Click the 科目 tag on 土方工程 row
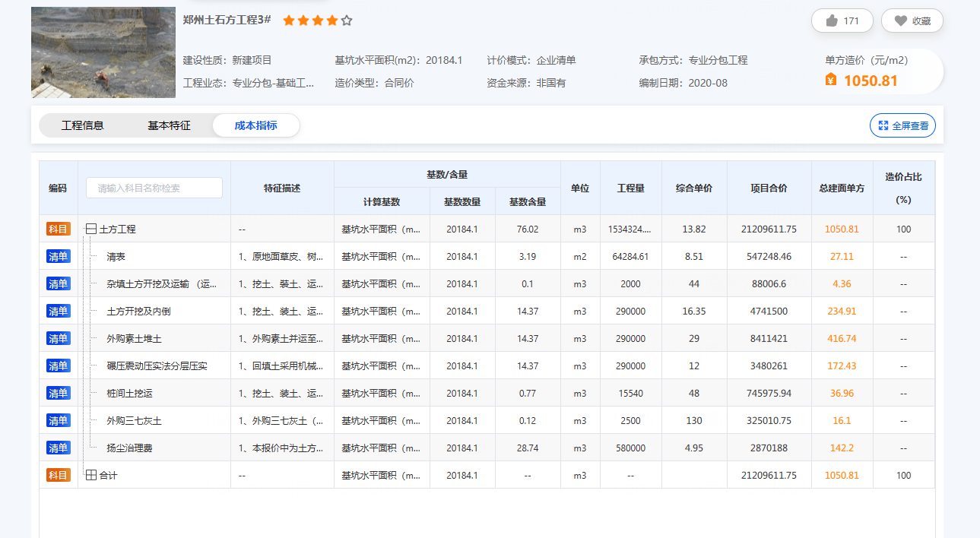This screenshot has width=980, height=538. 59,229
